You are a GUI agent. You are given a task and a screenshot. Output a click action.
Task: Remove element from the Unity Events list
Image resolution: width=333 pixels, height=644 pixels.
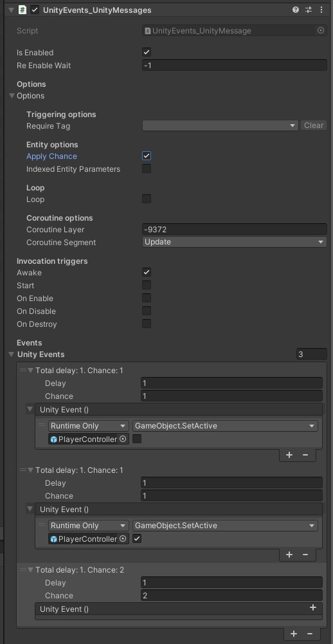[310, 634]
